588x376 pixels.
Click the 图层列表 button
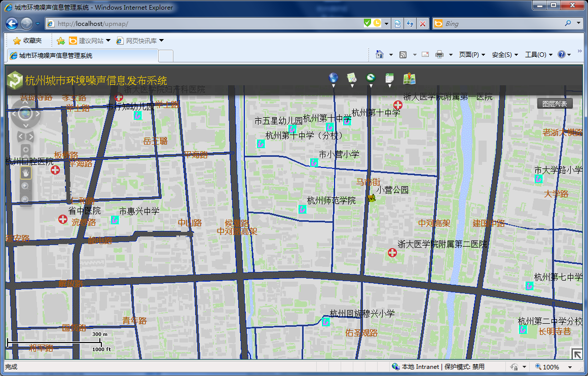pyautogui.click(x=554, y=103)
